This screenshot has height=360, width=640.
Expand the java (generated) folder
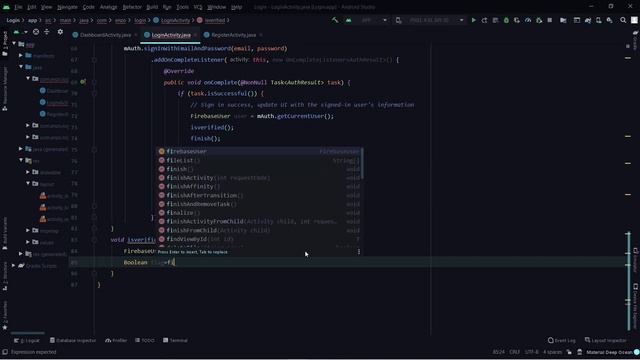coord(21,149)
